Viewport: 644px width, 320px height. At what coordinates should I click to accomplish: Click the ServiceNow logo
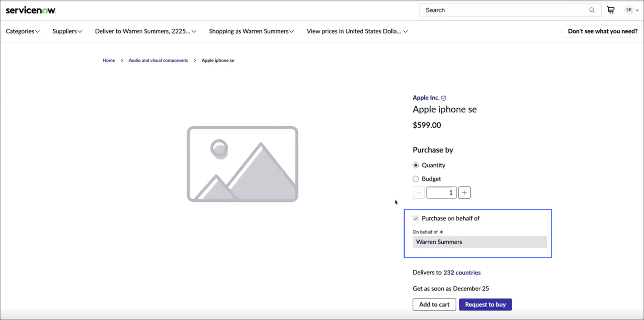pos(31,10)
